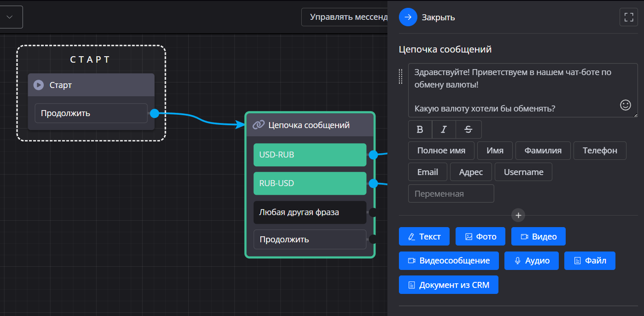The width and height of the screenshot is (644, 316).
Task: Click the RUB-USD output connector dot
Action: [373, 183]
